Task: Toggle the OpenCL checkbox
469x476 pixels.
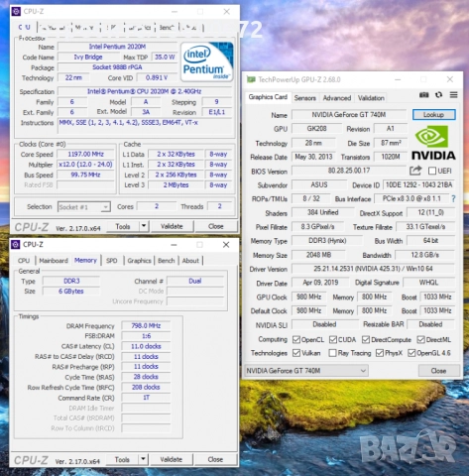Action: pos(296,339)
